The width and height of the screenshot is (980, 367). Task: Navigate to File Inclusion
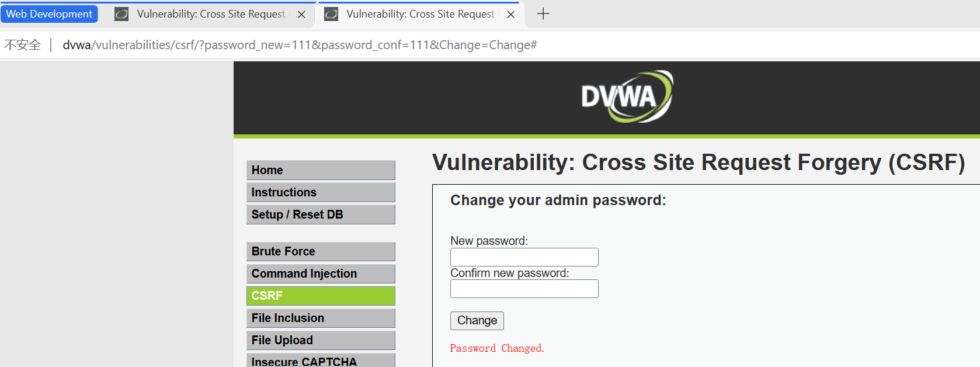321,318
